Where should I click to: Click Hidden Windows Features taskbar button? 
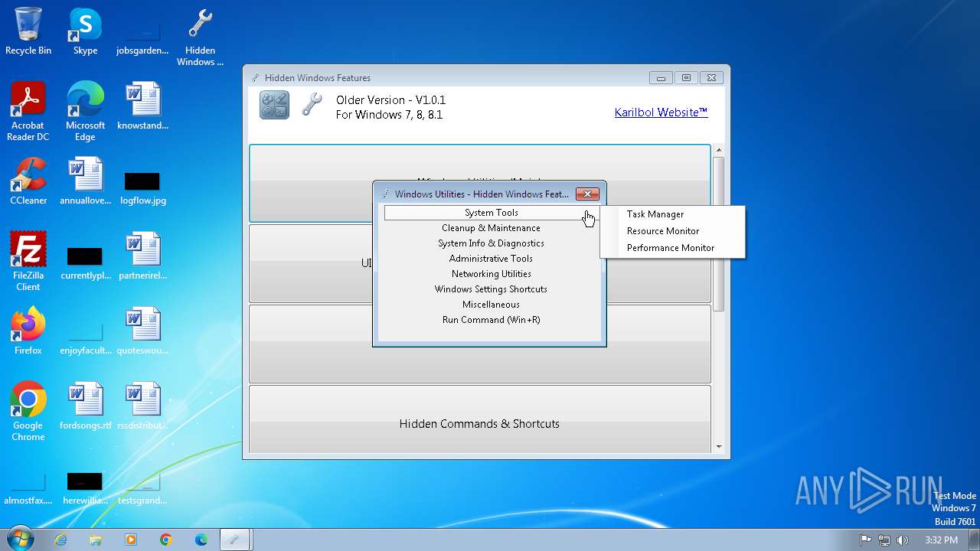tap(236, 540)
